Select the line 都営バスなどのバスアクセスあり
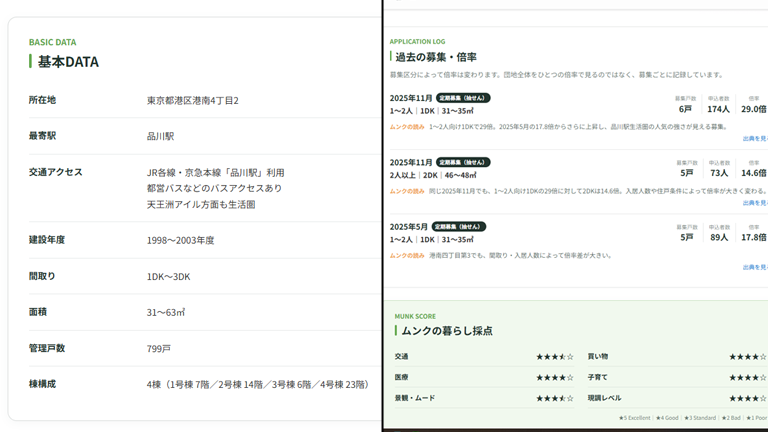Image resolution: width=768 pixels, height=432 pixels. (214, 189)
